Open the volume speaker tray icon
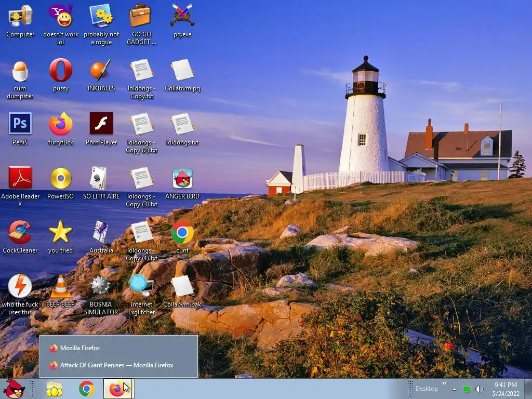This screenshot has width=532, height=399. 479,389
